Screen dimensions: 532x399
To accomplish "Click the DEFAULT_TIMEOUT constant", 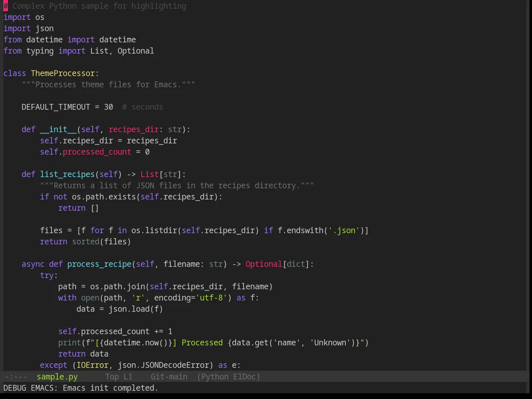I will coord(56,107).
